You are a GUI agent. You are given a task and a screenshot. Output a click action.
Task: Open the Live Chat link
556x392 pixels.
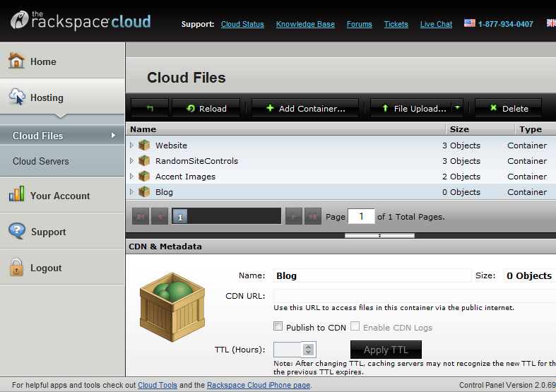point(436,24)
